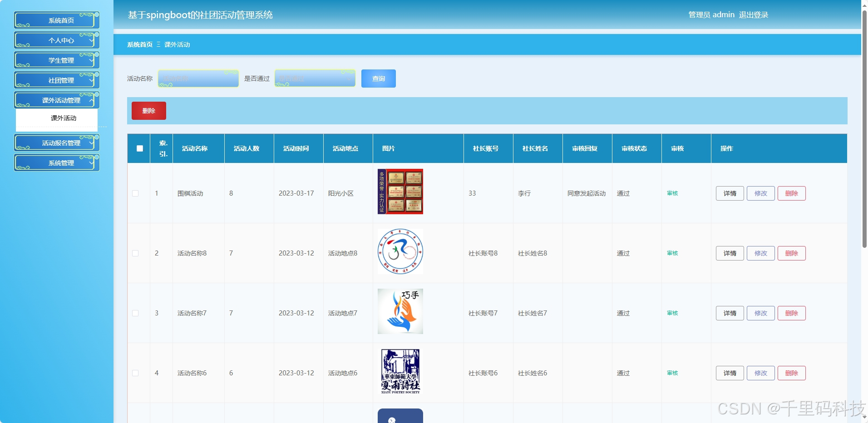Click row 删除 for 活动名称8
Screen dimensions: 868x423
pyautogui.click(x=792, y=253)
